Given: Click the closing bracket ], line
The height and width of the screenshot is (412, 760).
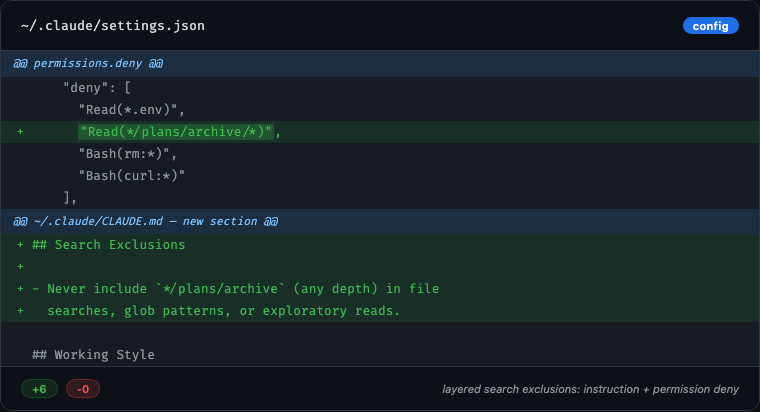Looking at the screenshot, I should pyautogui.click(x=380, y=197).
